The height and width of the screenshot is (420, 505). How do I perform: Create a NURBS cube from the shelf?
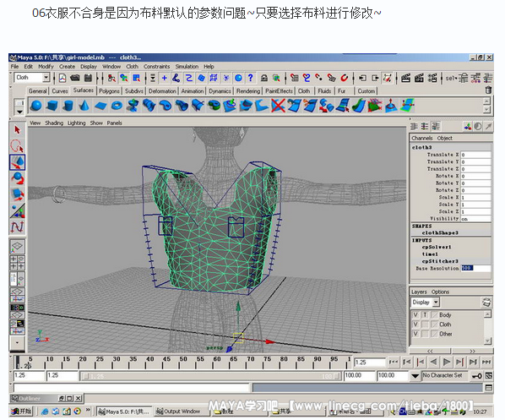52,106
